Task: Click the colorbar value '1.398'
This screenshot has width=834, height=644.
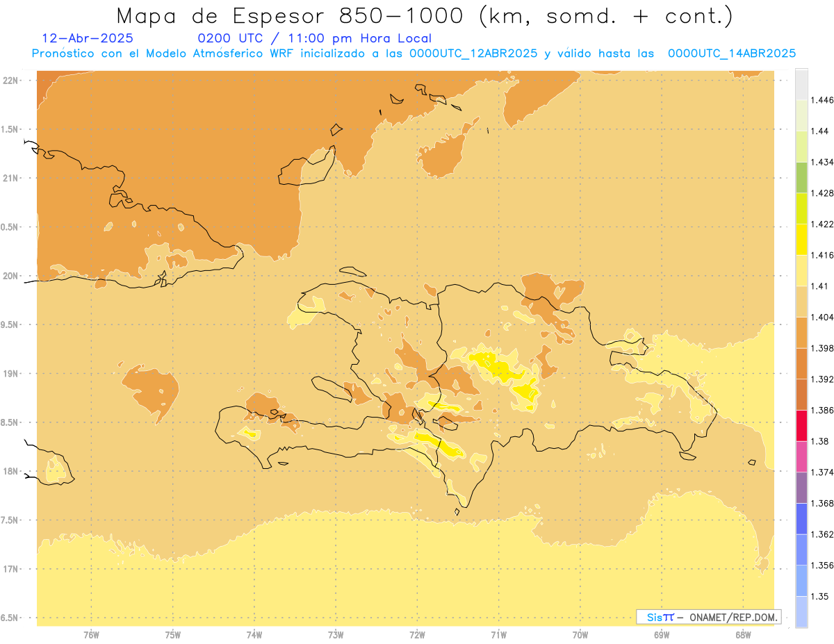Action: point(822,348)
